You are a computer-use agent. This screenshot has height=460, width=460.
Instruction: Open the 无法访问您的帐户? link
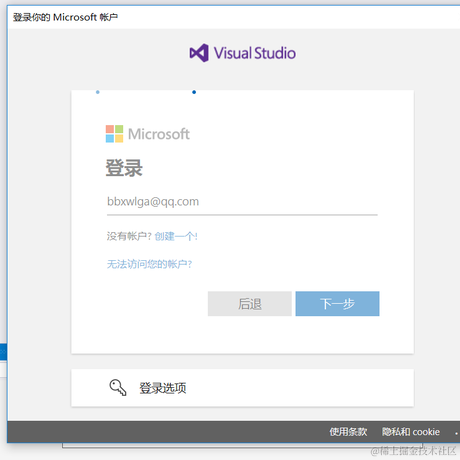149,264
